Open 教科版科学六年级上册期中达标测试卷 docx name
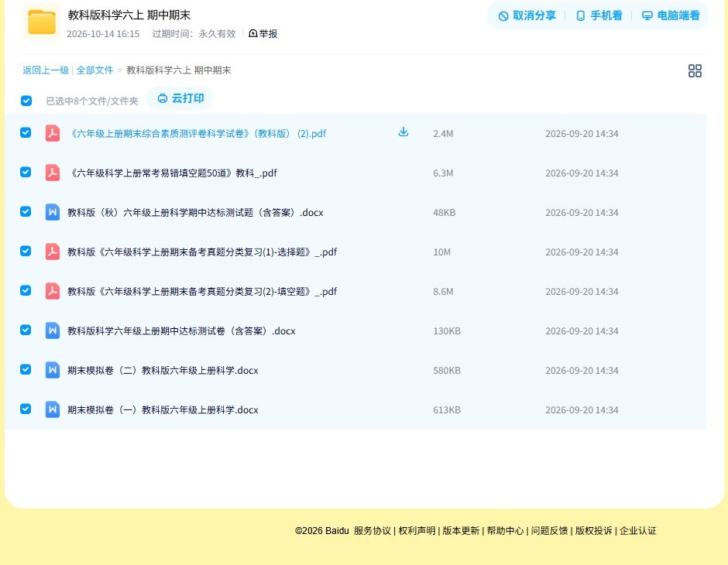 181,330
